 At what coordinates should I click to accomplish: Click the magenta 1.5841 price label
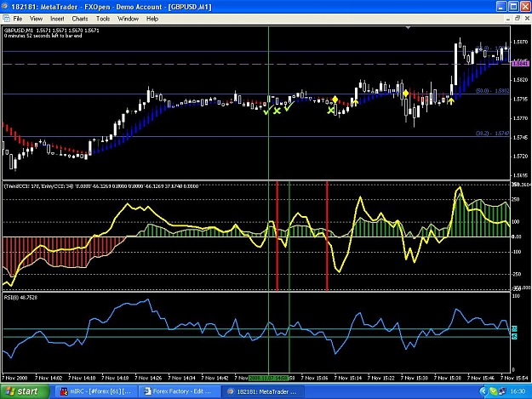tap(520, 64)
